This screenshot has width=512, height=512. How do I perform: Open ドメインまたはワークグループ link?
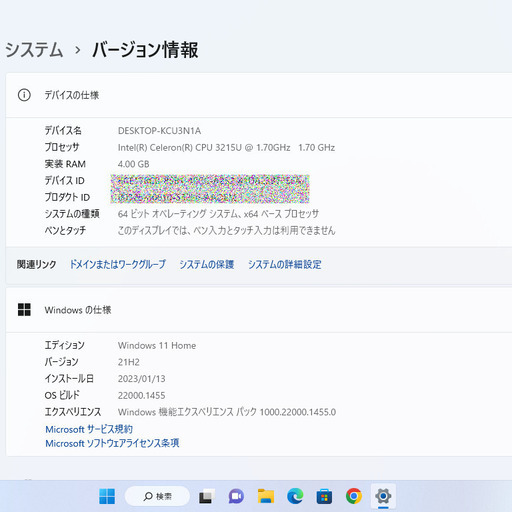[x=117, y=265]
